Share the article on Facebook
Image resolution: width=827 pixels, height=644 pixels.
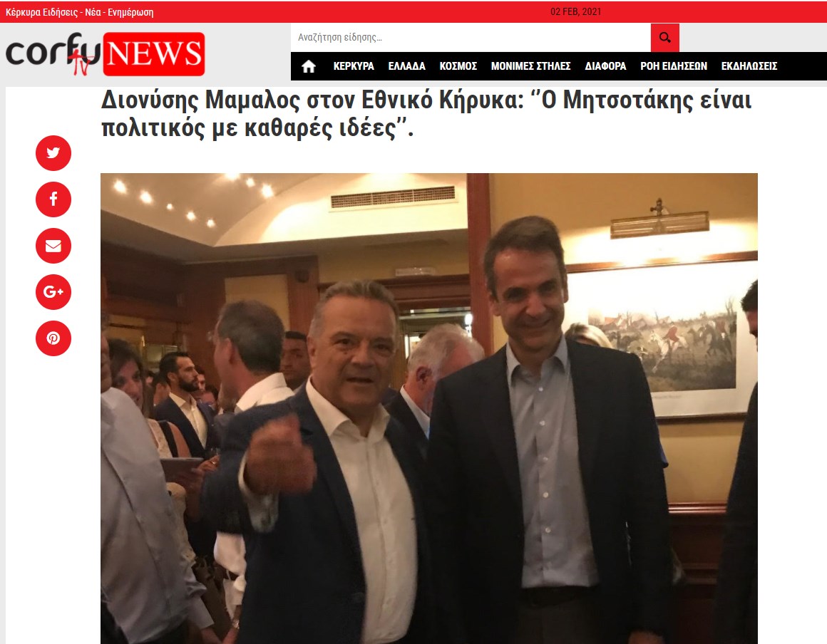click(x=53, y=199)
